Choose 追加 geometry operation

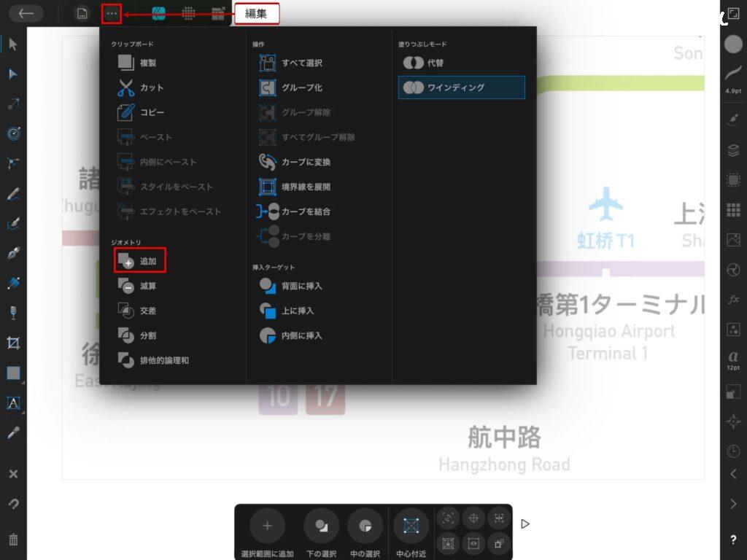point(140,261)
